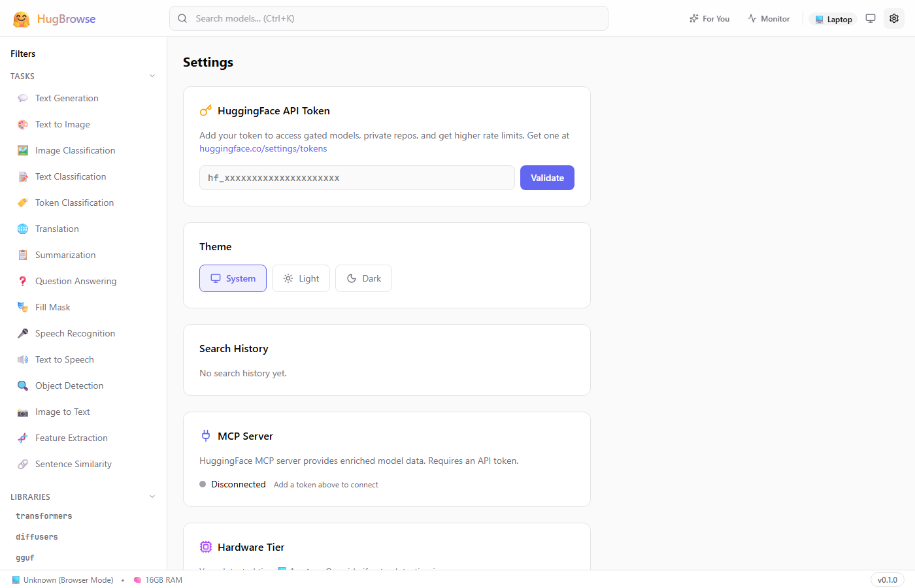The height and width of the screenshot is (588, 915).
Task: Select the transformers library filter
Action: (43, 515)
